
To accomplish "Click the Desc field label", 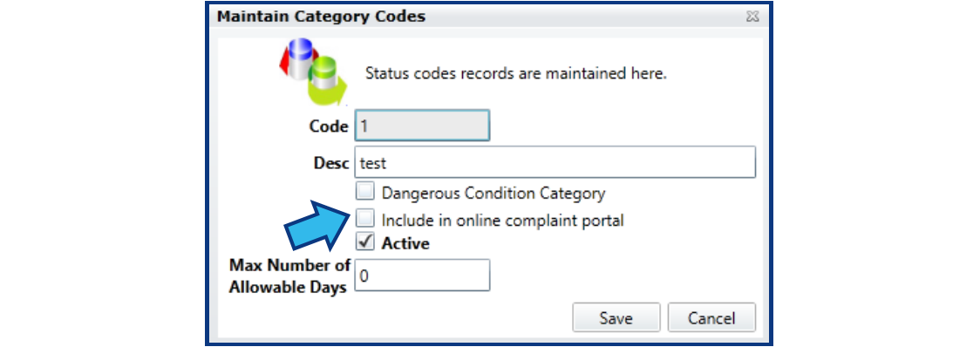I will click(331, 162).
